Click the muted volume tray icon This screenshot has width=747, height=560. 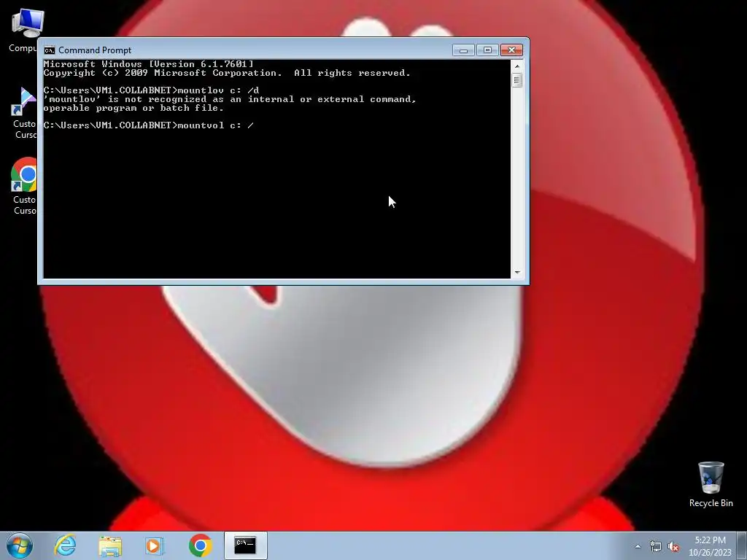coord(673,546)
